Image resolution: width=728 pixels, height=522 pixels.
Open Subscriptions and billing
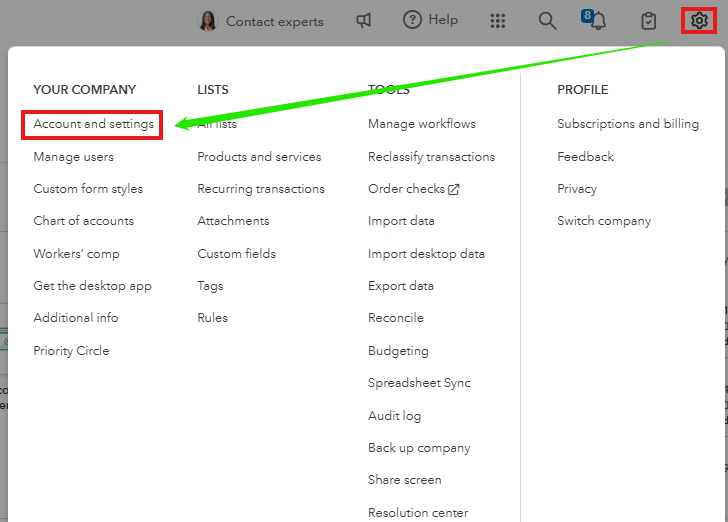coord(628,124)
